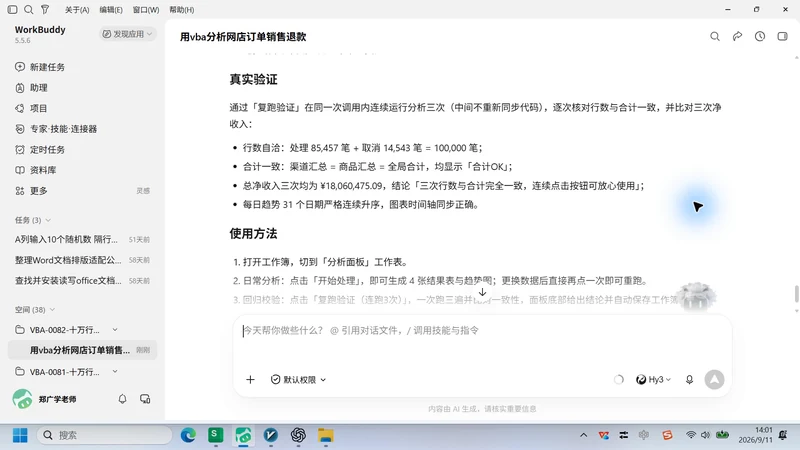The height and width of the screenshot is (450, 800).
Task: Open the 关于(A) menu
Action: pyautogui.click(x=77, y=10)
